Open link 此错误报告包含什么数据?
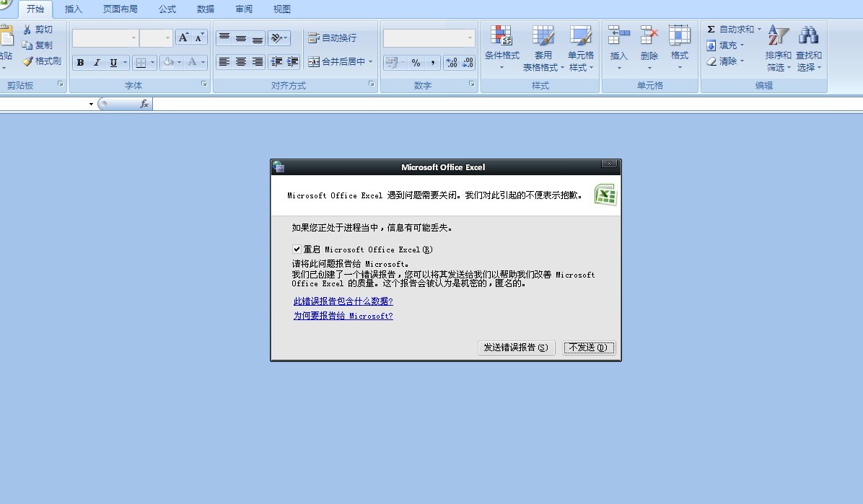Viewport: 863px width, 504px height. tap(343, 301)
